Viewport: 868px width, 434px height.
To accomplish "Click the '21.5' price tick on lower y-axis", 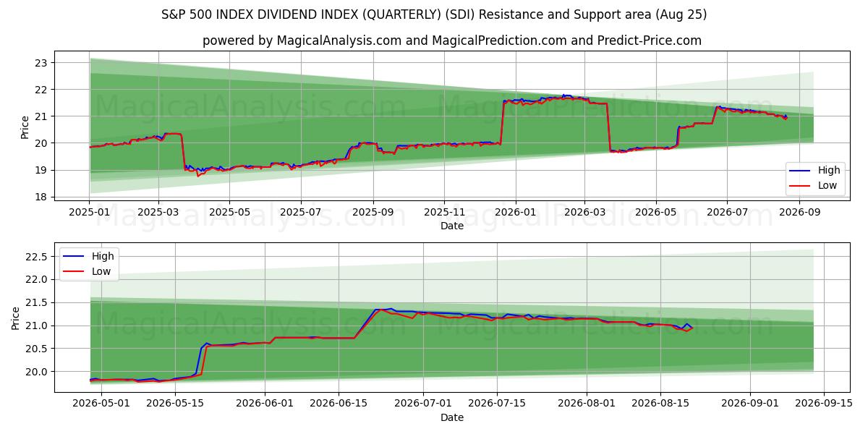I will tap(37, 302).
